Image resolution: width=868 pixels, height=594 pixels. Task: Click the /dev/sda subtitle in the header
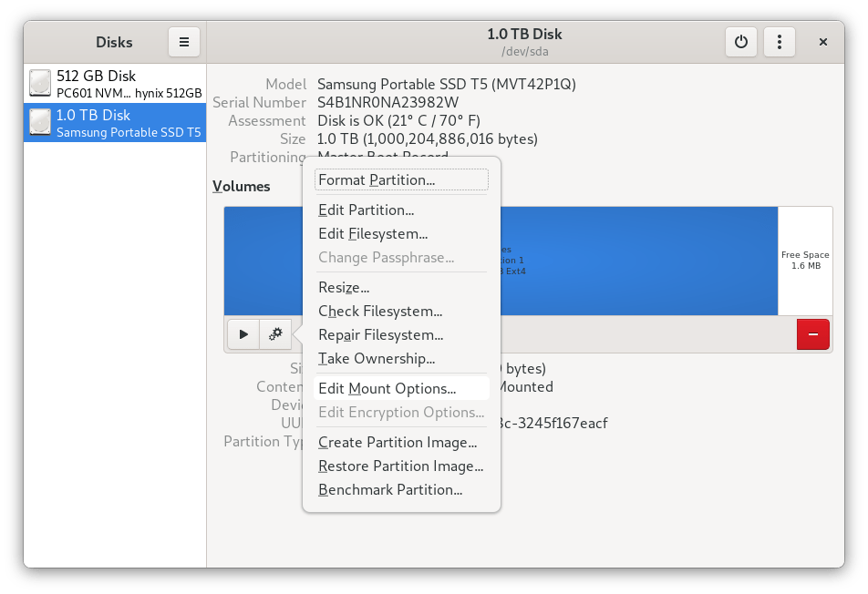click(x=525, y=51)
